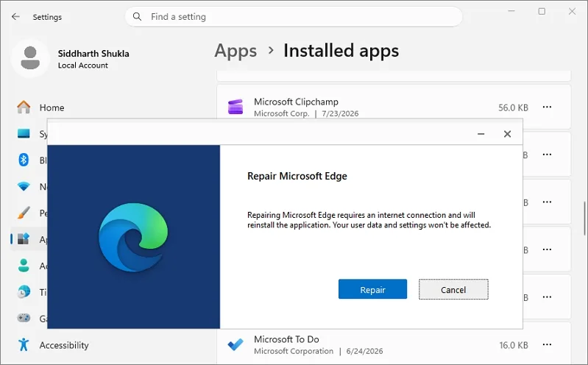Open the Personalization paintbrush icon

[x=24, y=213]
